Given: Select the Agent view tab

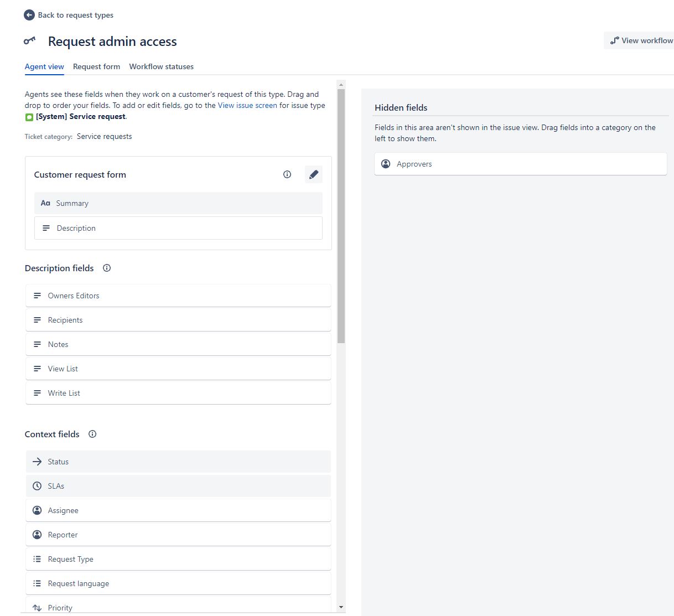Looking at the screenshot, I should click(x=44, y=66).
